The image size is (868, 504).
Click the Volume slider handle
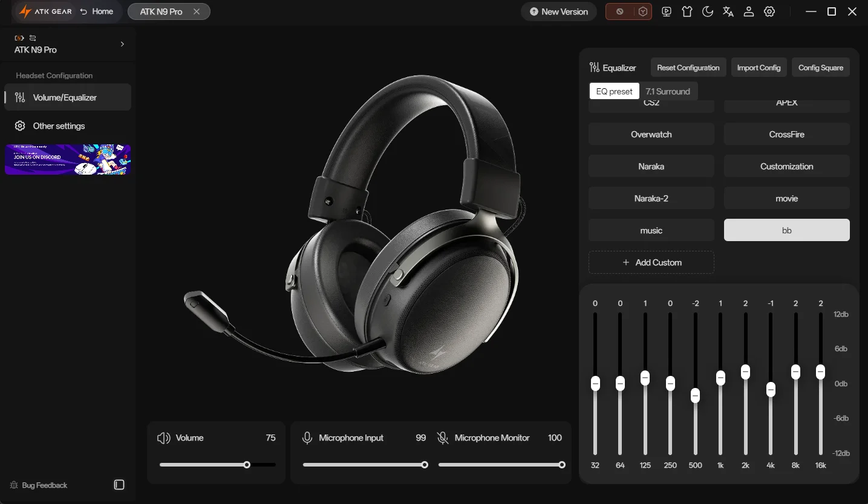point(247,465)
